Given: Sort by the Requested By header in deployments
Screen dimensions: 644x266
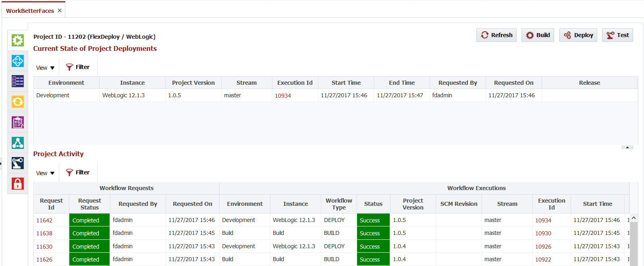Looking at the screenshot, I should click(458, 83).
